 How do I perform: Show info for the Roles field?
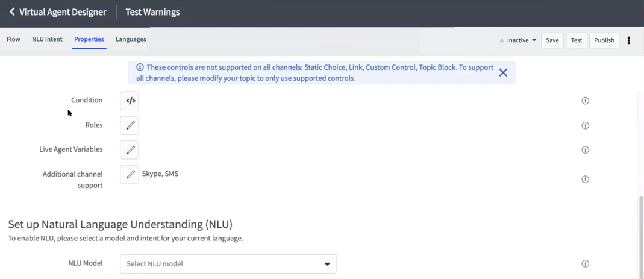coord(586,125)
